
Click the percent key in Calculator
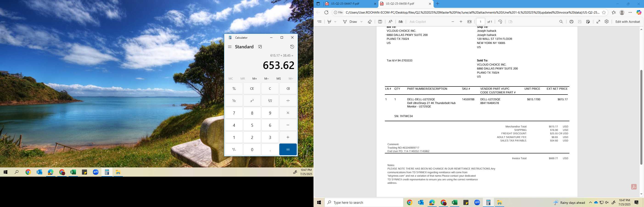pyautogui.click(x=234, y=89)
